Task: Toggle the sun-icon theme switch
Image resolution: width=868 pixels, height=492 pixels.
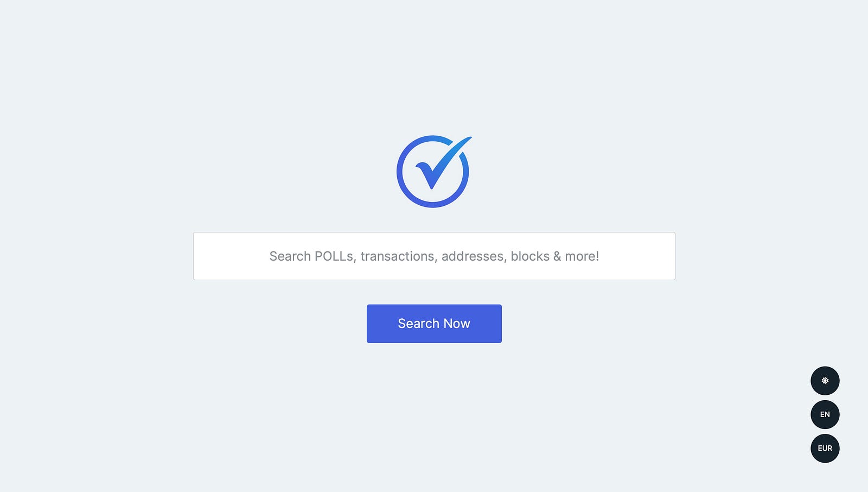Action: 825,381
